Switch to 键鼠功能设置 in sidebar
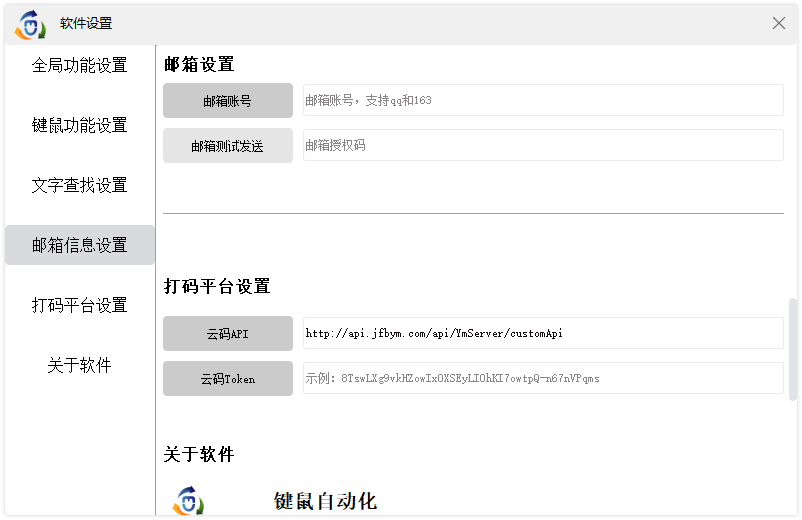Image resolution: width=802 pixels, height=520 pixels. 79,125
